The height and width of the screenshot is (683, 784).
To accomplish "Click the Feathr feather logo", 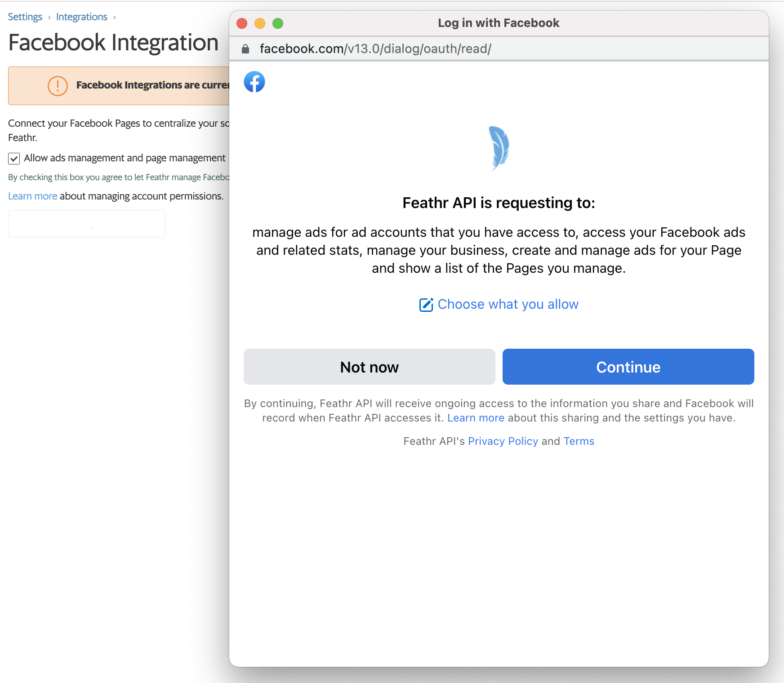I will pos(499,148).
